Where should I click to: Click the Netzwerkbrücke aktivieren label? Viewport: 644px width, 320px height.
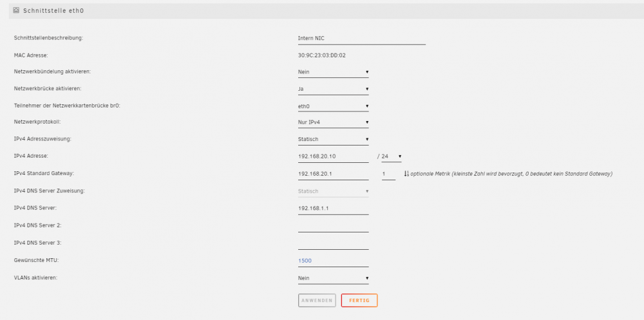47,88
